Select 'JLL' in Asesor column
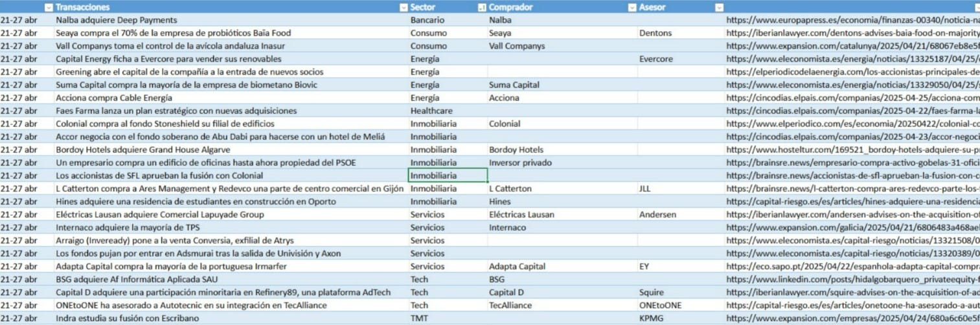The height and width of the screenshot is (325, 980). [681, 188]
